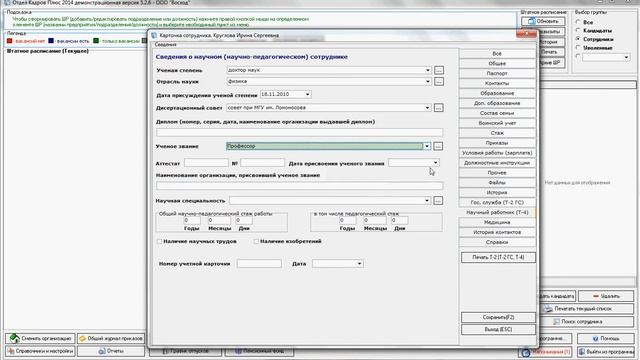Click Печатать текущий список printer icon button

587,309
